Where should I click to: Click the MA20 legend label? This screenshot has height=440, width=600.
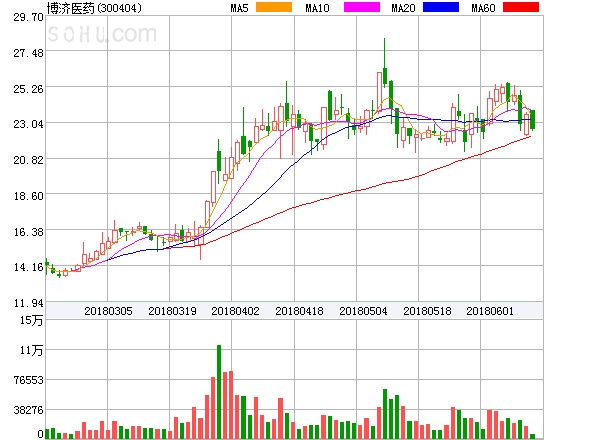(403, 8)
